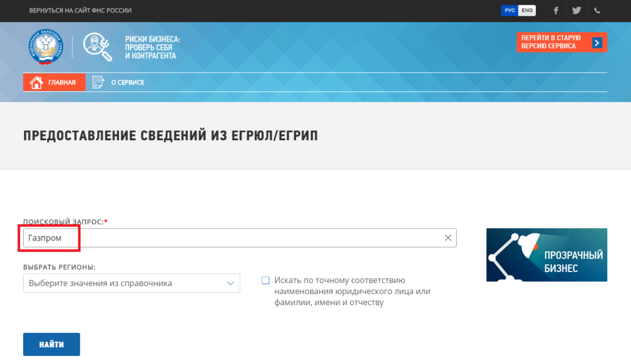
Task: Click the document icon beside О сервисе
Action: click(98, 82)
